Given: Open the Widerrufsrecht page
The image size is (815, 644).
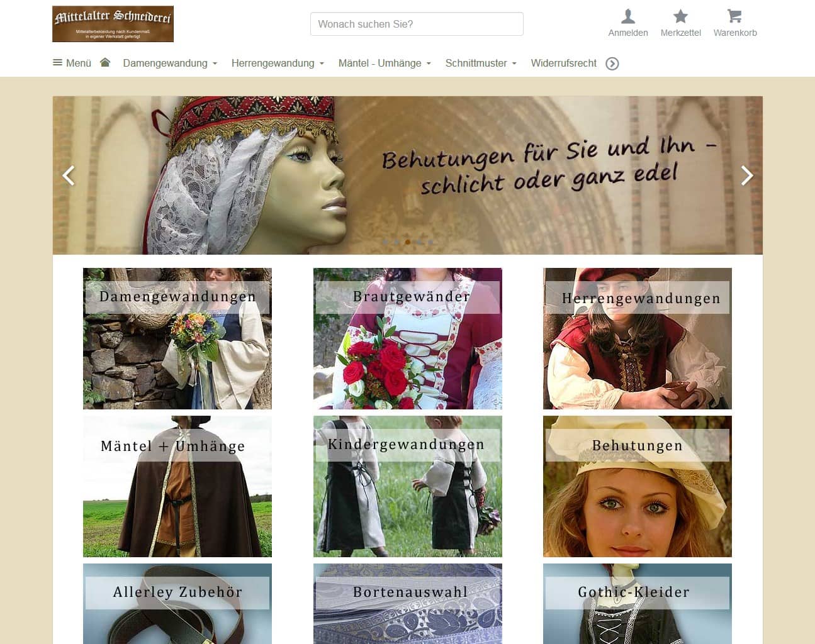Looking at the screenshot, I should coord(563,63).
